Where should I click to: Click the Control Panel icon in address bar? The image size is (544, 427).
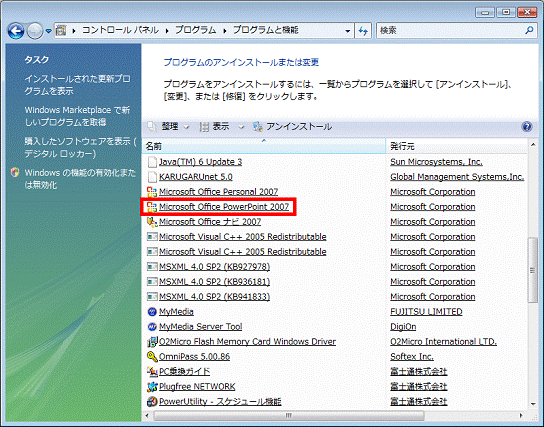[x=61, y=31]
